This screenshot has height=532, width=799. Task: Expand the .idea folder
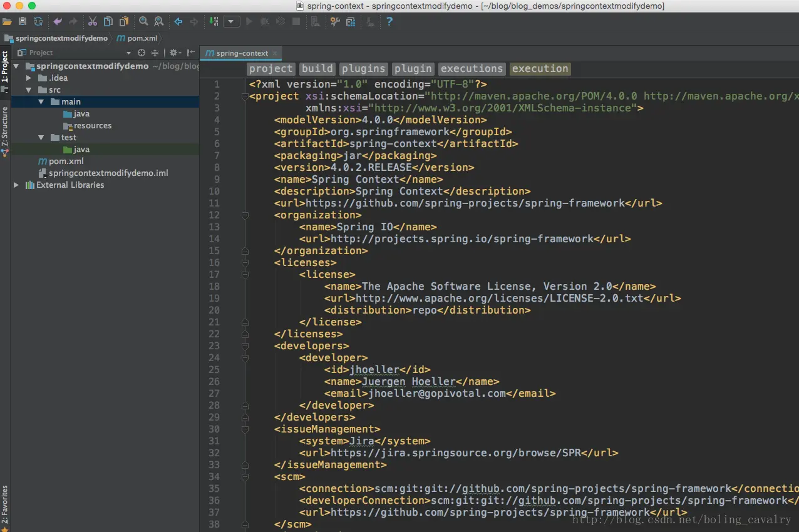tap(29, 78)
